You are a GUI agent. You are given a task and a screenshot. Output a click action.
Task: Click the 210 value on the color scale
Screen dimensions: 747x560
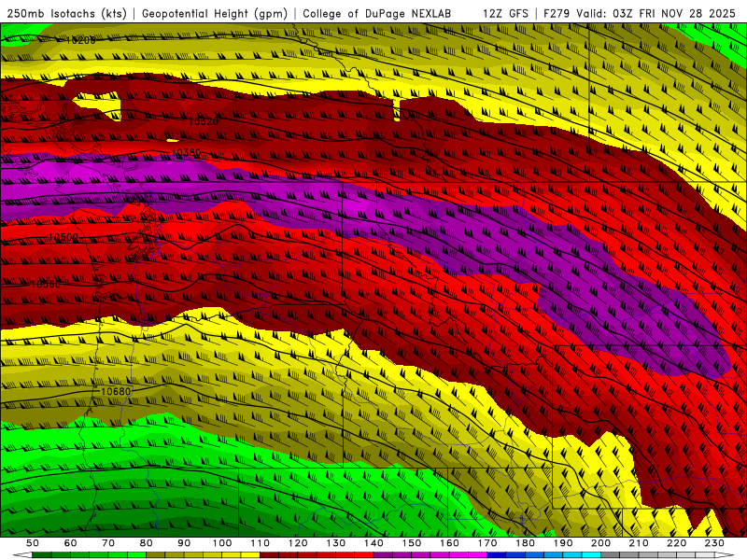click(639, 543)
